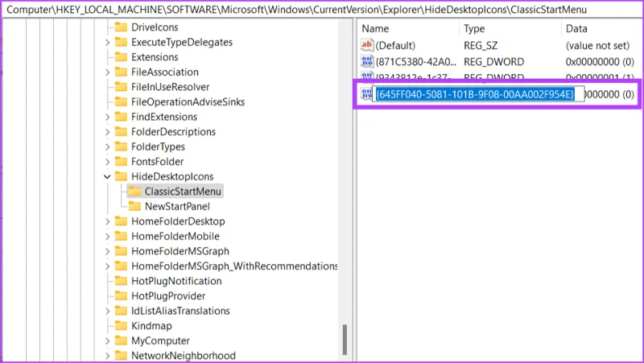Click the HomeFolderMobile folder icon
This screenshot has width=644, height=363.
point(121,236)
